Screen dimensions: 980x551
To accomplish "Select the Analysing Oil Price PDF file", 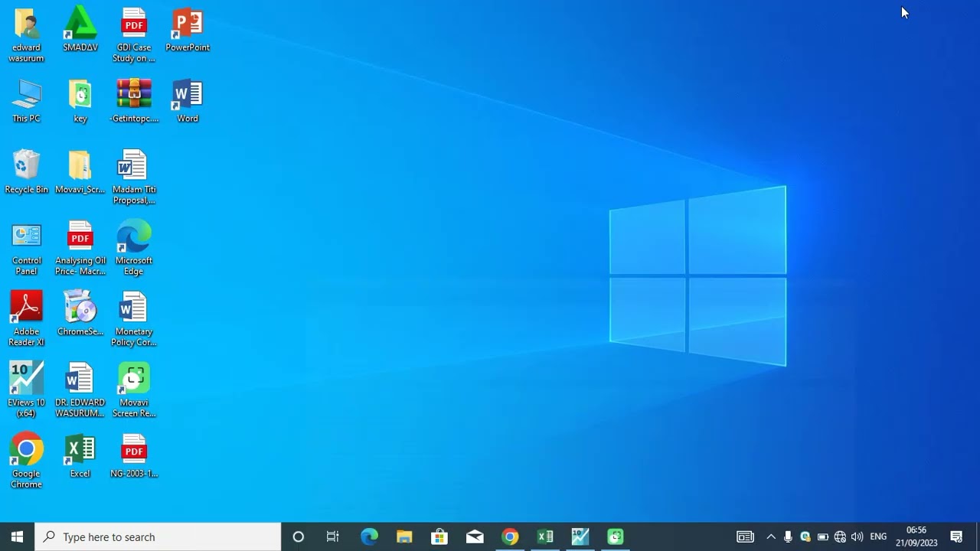I will click(80, 249).
